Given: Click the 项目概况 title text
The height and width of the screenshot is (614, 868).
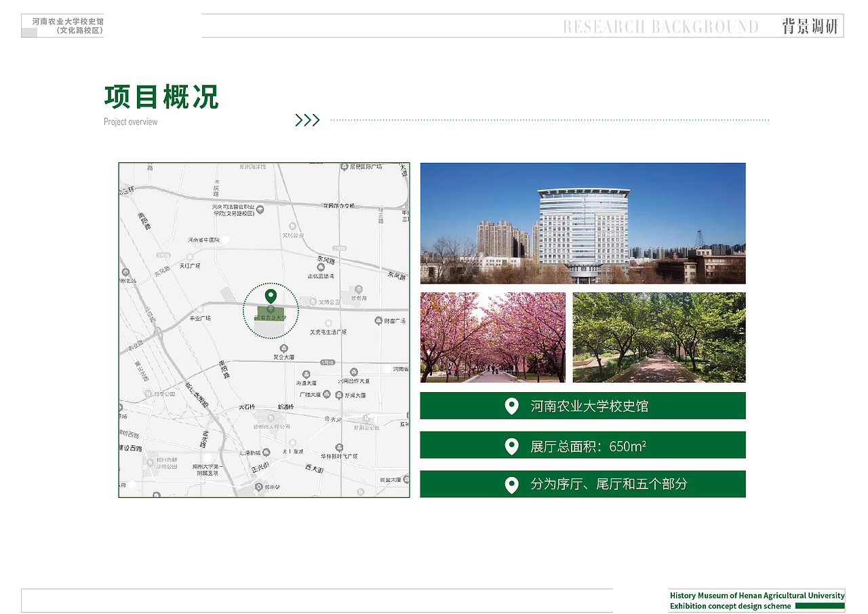Looking at the screenshot, I should [161, 97].
